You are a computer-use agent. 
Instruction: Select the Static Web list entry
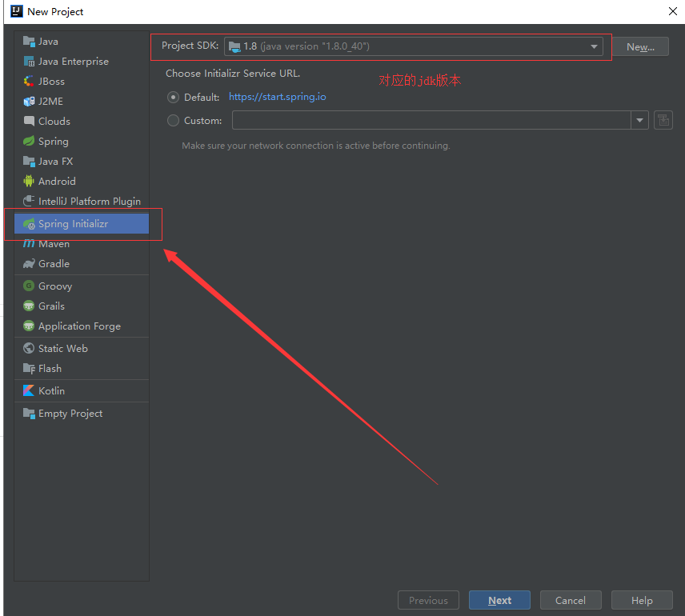click(x=82, y=348)
